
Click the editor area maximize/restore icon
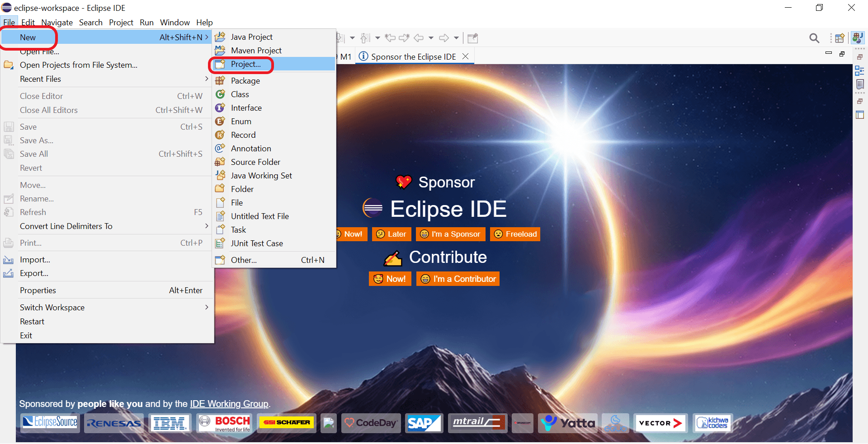tap(842, 54)
